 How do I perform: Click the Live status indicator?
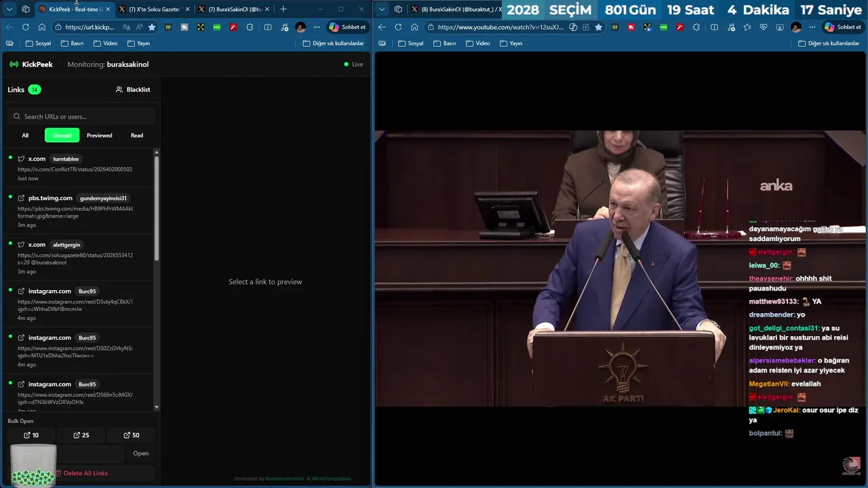click(x=353, y=64)
